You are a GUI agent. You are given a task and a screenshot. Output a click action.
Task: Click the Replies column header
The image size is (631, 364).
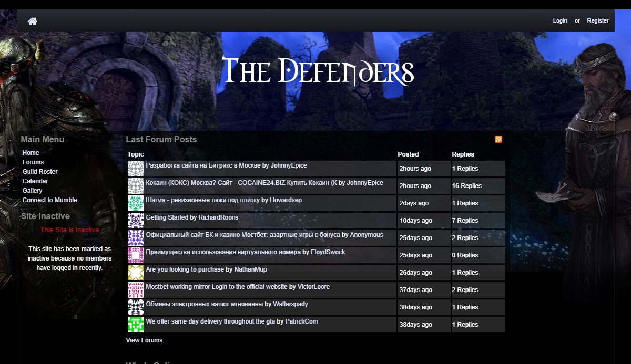click(x=463, y=154)
